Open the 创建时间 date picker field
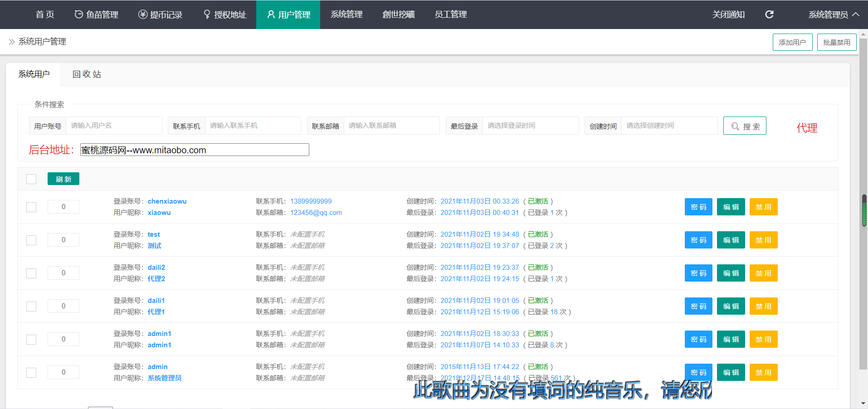This screenshot has width=868, height=409. click(669, 126)
